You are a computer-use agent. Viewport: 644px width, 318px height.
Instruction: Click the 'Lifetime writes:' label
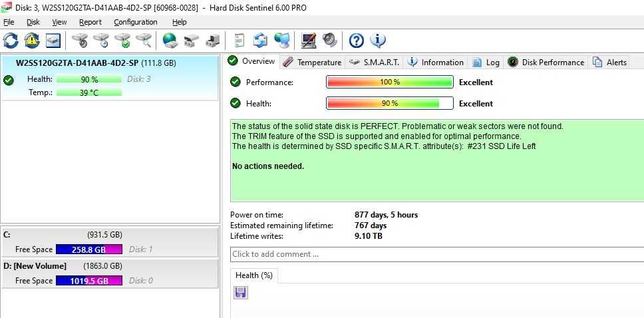[x=257, y=236]
